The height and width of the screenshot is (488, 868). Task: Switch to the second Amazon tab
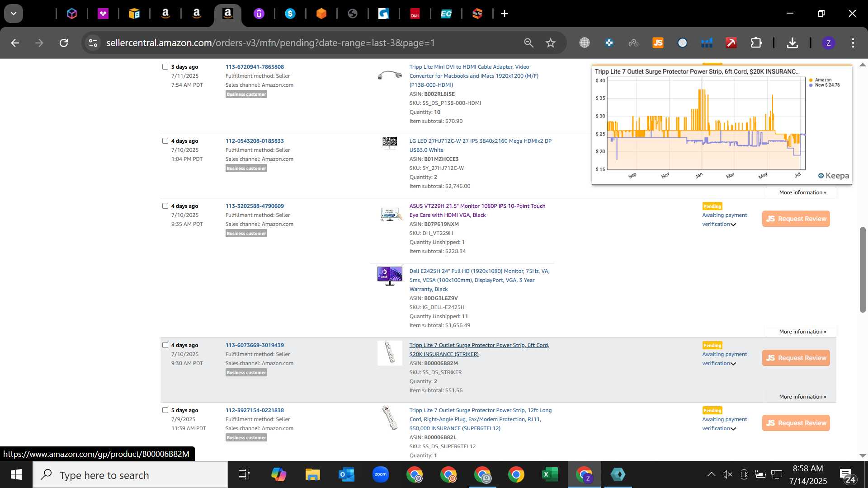[197, 14]
